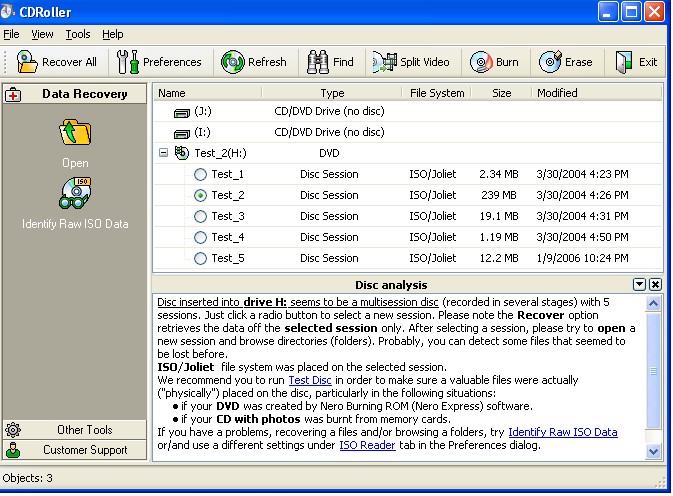The image size is (673, 496).
Task: Choose the Test_5 session radio button
Action: [200, 258]
